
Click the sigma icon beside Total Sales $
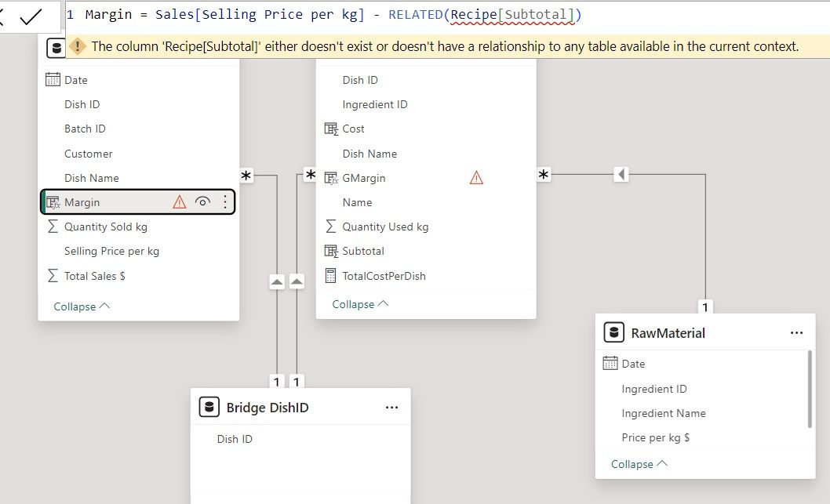[x=53, y=276]
